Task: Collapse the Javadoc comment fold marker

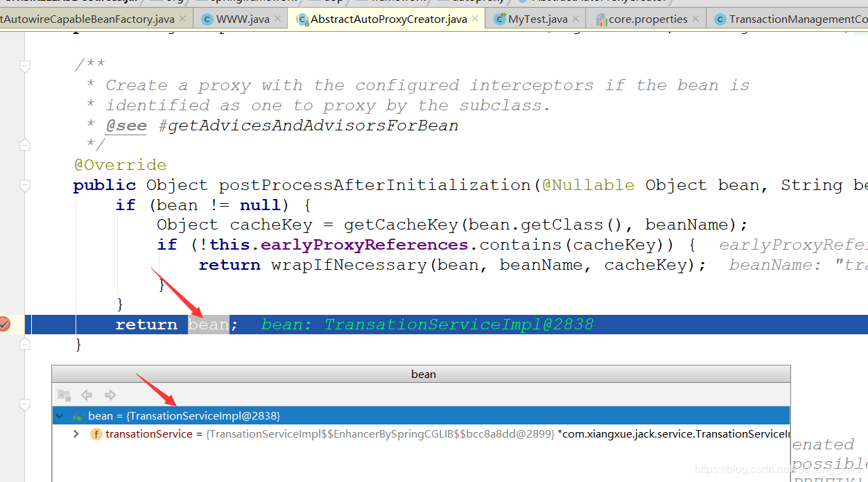Action: pyautogui.click(x=25, y=66)
